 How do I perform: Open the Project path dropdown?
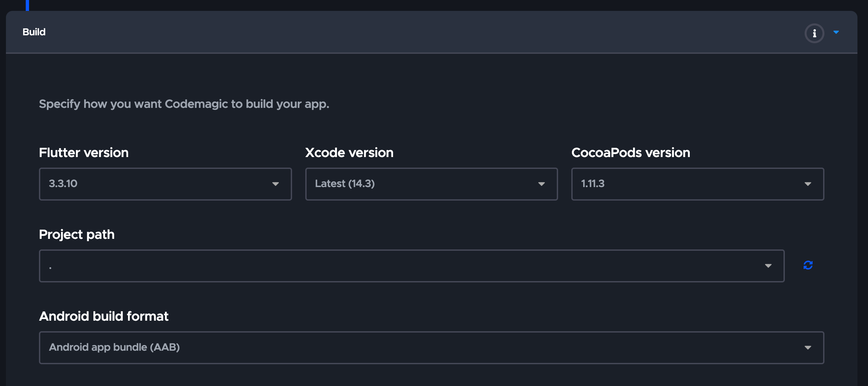(x=412, y=266)
